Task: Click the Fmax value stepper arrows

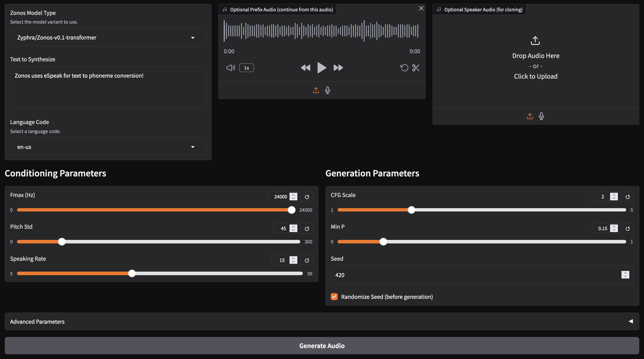Action: pyautogui.click(x=294, y=197)
